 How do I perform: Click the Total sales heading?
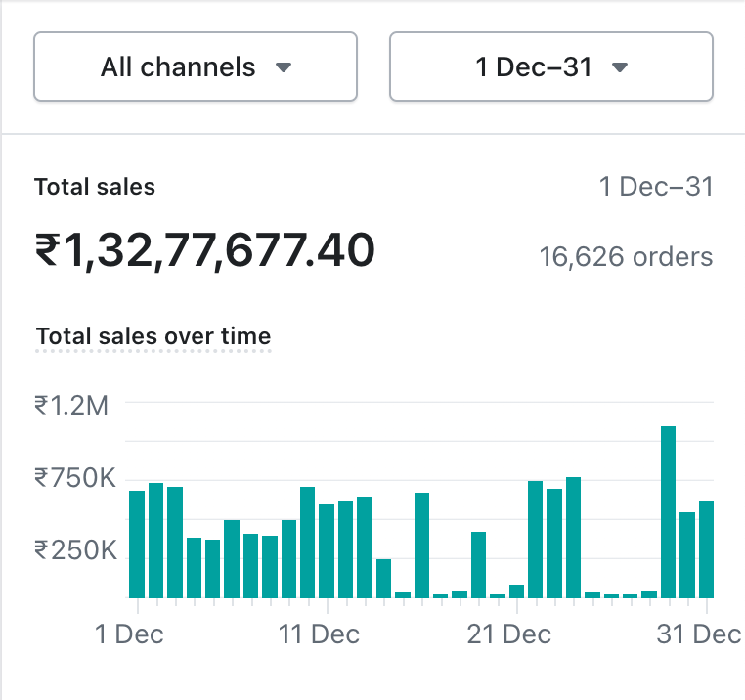[95, 187]
